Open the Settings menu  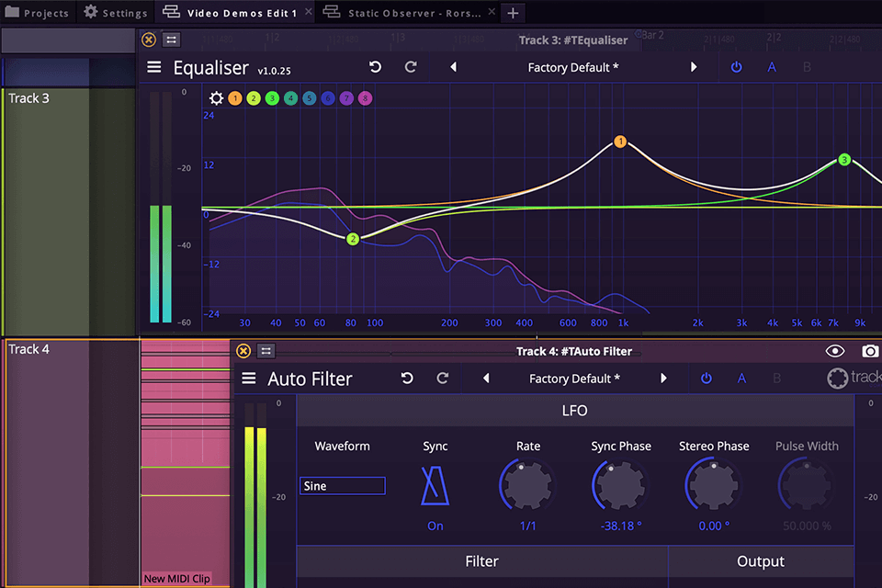point(115,12)
